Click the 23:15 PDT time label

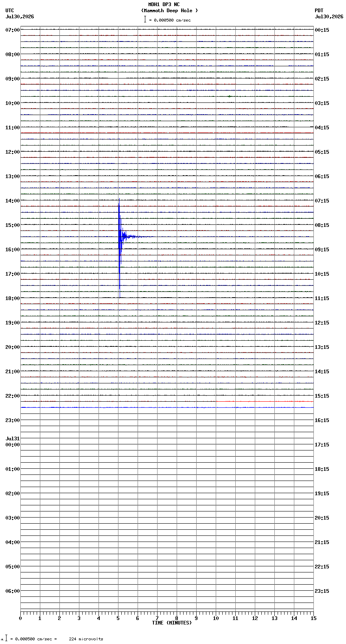tap(322, 591)
